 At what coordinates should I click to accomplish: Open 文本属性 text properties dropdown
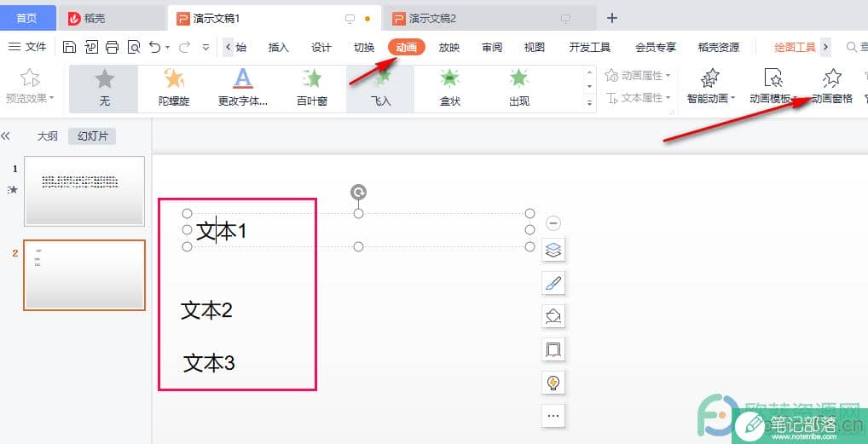639,98
